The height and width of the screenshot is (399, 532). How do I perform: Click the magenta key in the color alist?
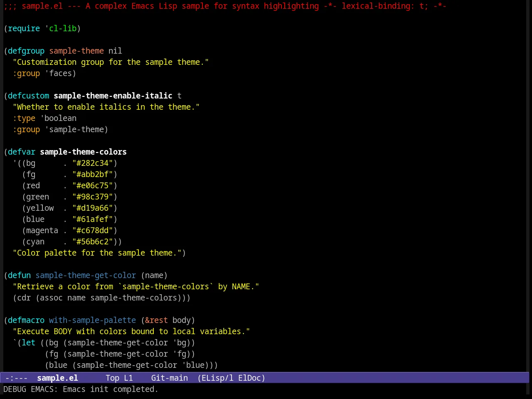[x=42, y=230]
